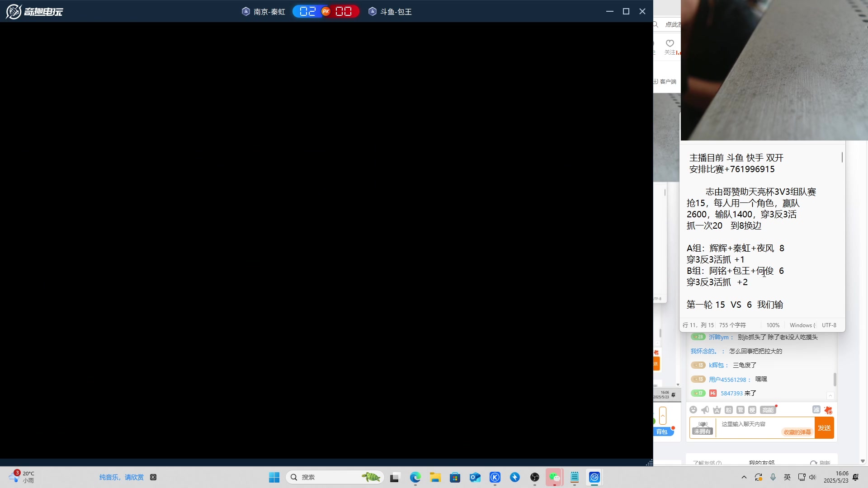Click username k辉包 in chat
868x488 pixels.
[716, 365]
